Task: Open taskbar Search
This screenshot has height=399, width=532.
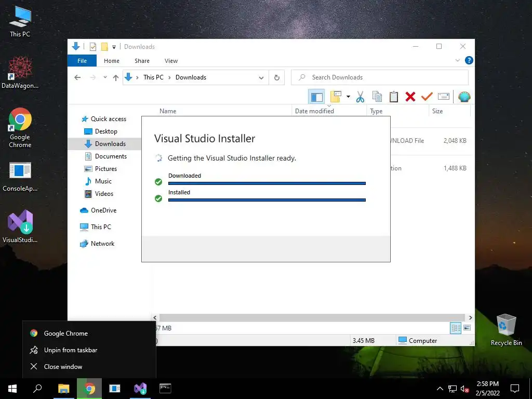Action: 37,389
